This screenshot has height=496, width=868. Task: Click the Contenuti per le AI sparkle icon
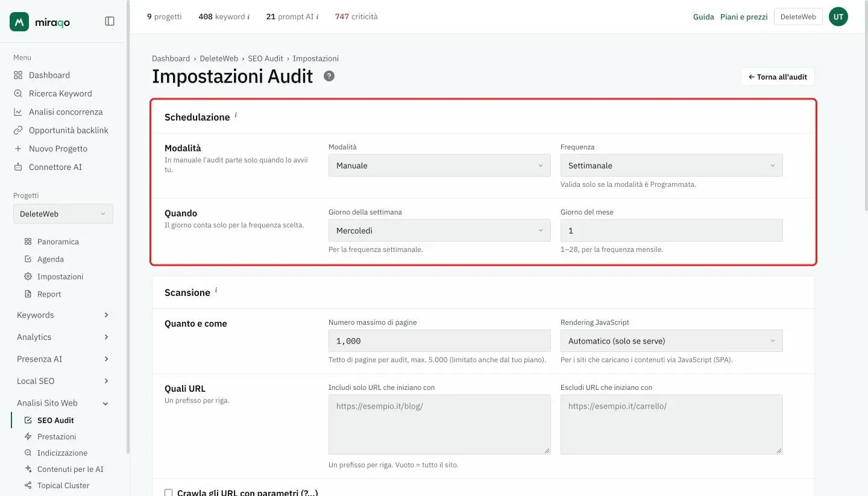click(28, 469)
